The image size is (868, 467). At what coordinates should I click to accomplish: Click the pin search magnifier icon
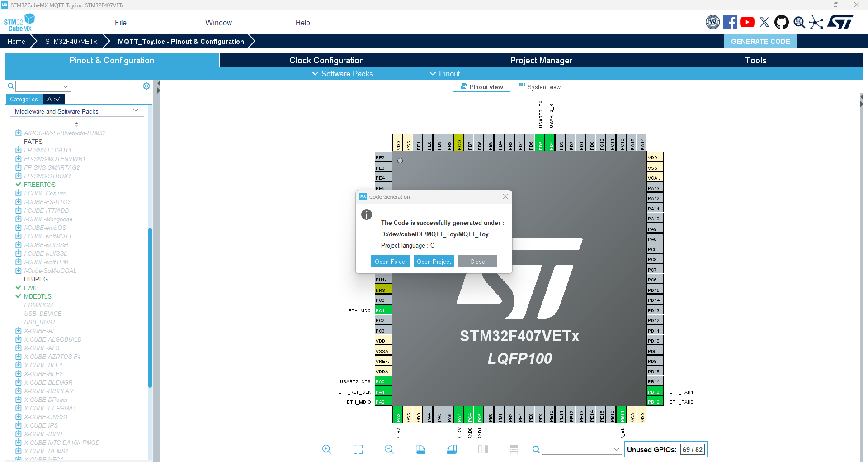click(536, 449)
